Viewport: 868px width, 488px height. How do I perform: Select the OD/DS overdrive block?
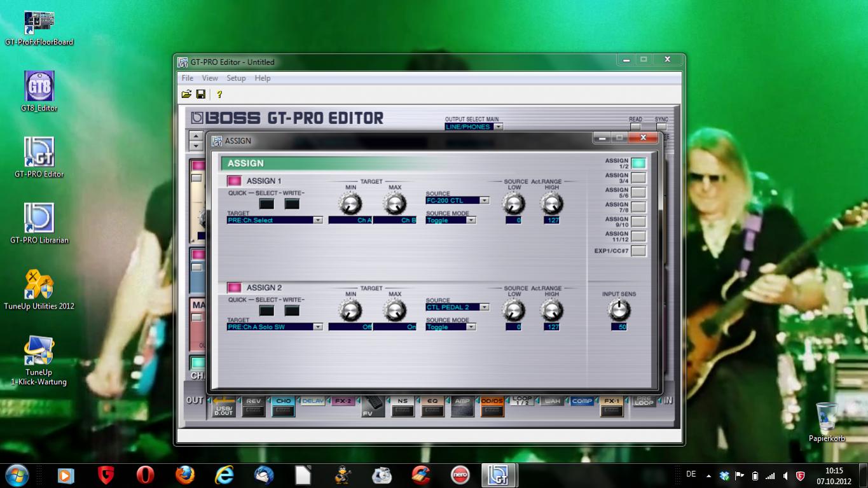[492, 406]
